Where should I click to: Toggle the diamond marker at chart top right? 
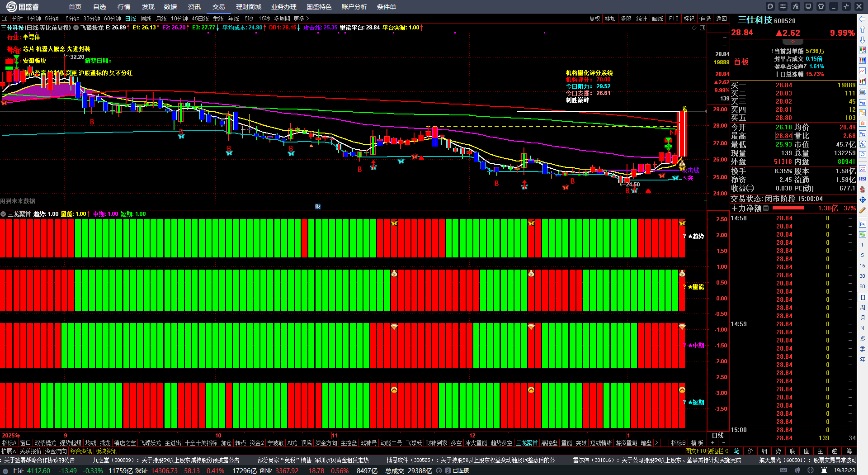coord(694,28)
